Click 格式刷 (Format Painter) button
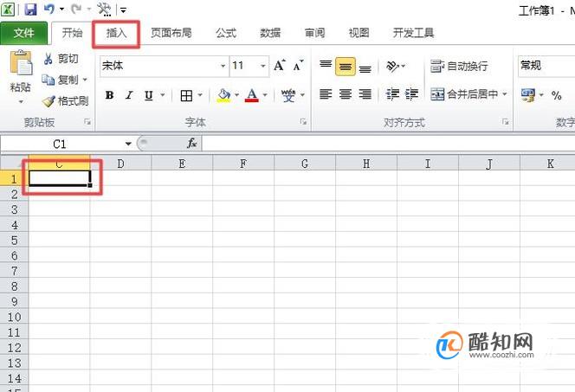The image size is (575, 392). point(65,100)
